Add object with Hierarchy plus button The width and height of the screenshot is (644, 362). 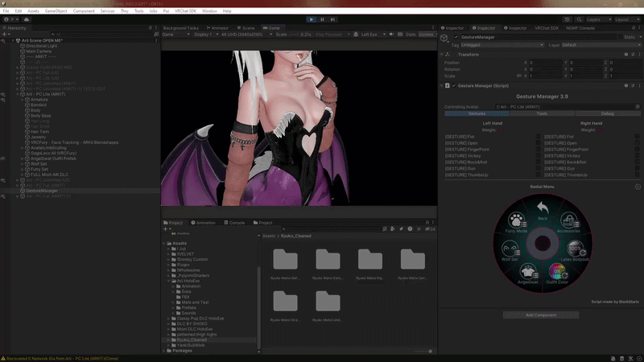(6, 34)
